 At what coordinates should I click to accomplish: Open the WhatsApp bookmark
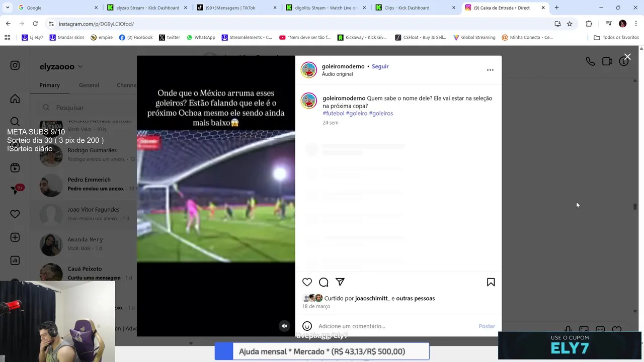point(200,37)
